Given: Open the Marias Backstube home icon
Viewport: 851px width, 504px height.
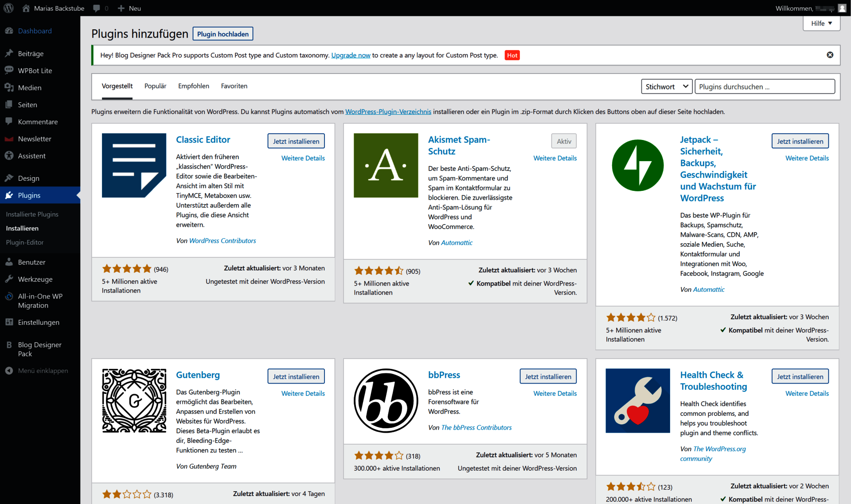Looking at the screenshot, I should click(x=26, y=8).
